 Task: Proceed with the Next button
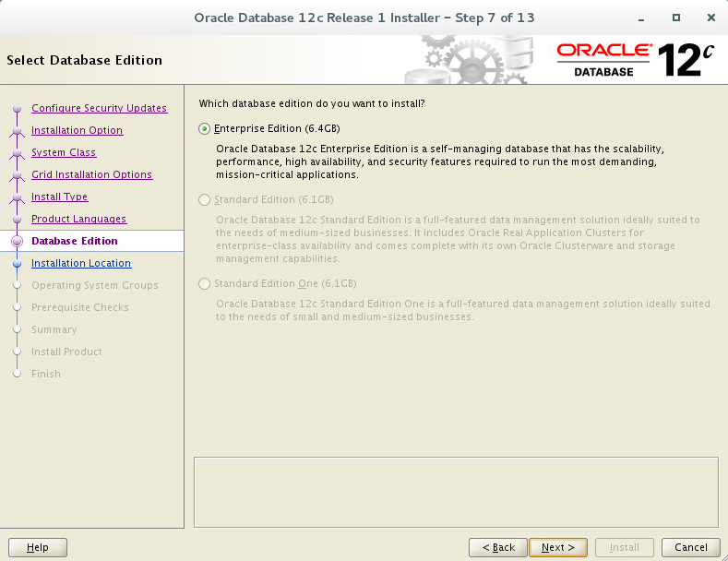(x=558, y=547)
